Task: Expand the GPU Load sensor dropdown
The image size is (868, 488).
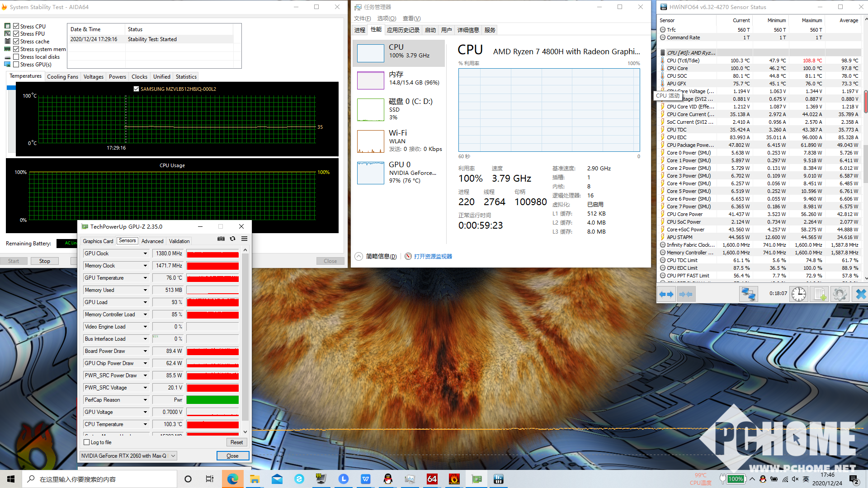Action: (145, 302)
